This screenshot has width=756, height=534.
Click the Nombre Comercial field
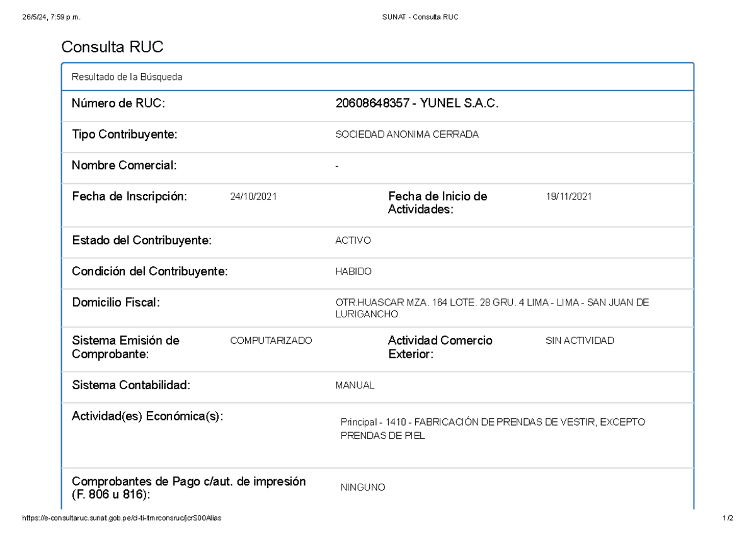click(x=123, y=166)
